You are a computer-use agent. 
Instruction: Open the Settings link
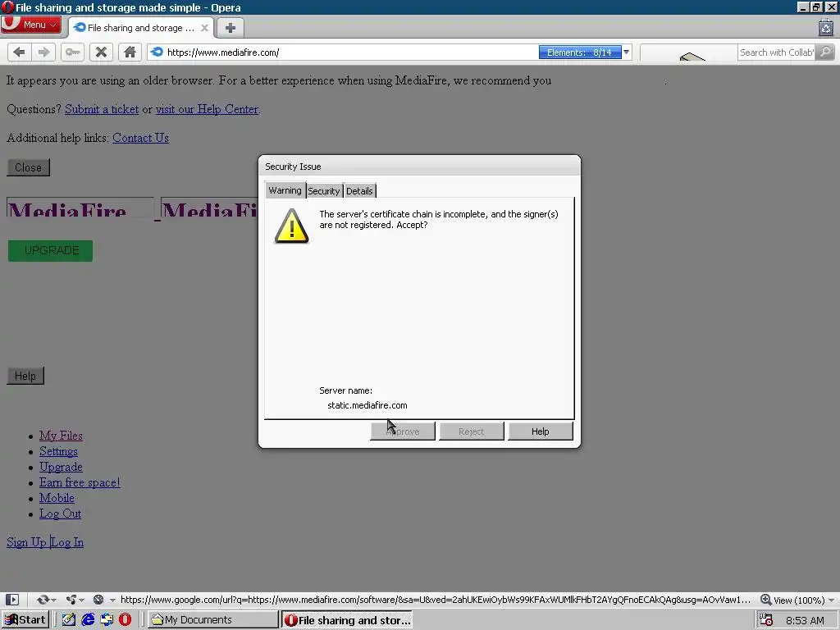pyautogui.click(x=58, y=452)
